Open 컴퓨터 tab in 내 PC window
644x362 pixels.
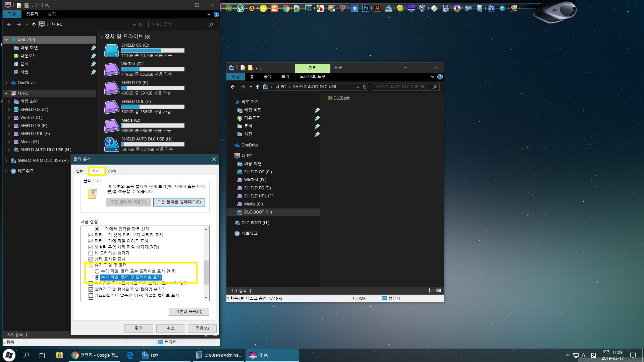(32, 14)
